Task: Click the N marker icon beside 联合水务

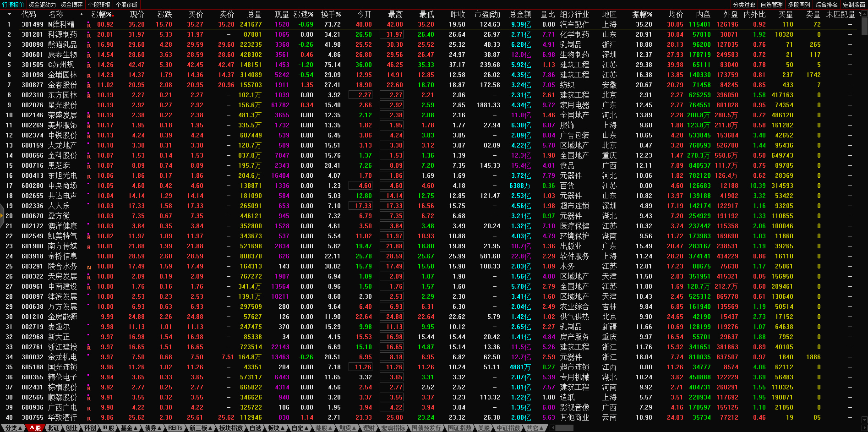Action: coord(89,267)
